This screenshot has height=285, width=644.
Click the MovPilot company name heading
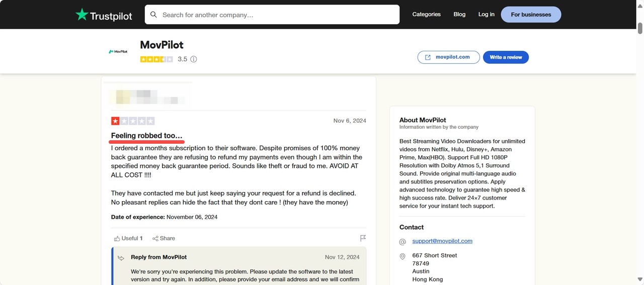click(x=162, y=45)
